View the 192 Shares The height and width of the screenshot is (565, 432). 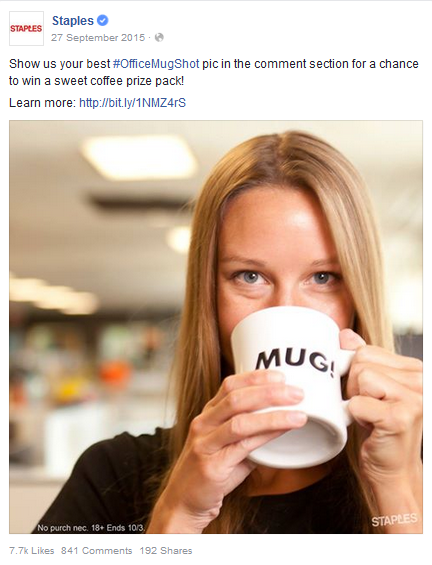coord(166,551)
